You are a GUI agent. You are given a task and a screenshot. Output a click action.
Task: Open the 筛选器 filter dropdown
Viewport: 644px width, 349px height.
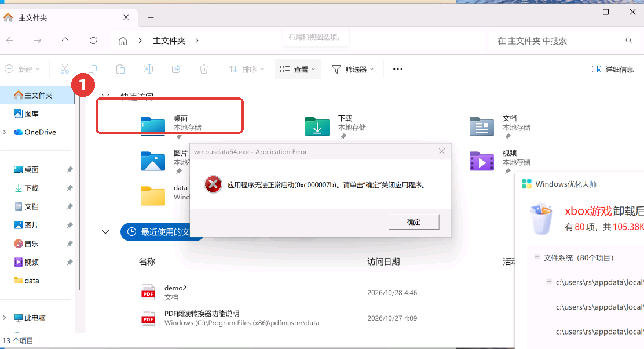(x=353, y=69)
